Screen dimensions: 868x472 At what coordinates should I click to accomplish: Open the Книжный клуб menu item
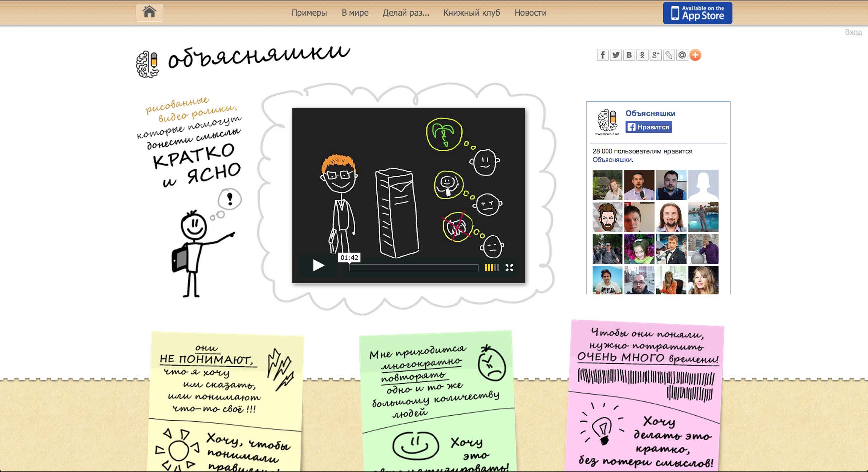[x=471, y=13]
